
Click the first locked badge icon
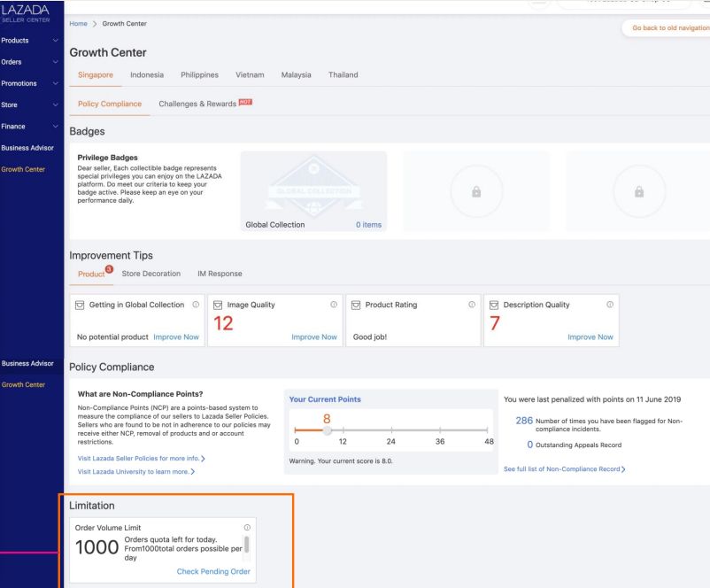tap(476, 191)
